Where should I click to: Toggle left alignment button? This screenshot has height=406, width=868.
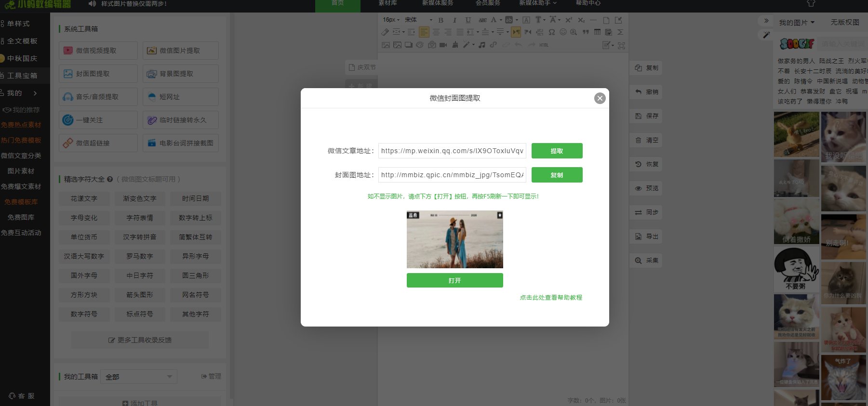tap(424, 32)
